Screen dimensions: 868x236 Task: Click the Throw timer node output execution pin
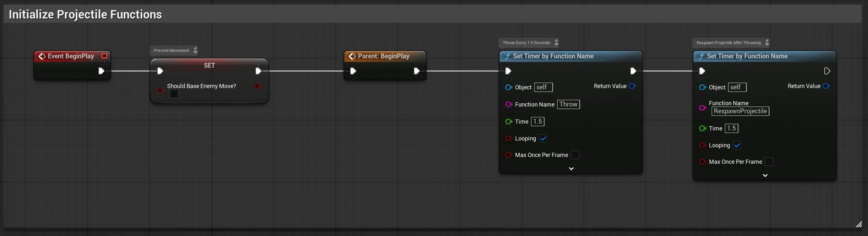pyautogui.click(x=633, y=71)
